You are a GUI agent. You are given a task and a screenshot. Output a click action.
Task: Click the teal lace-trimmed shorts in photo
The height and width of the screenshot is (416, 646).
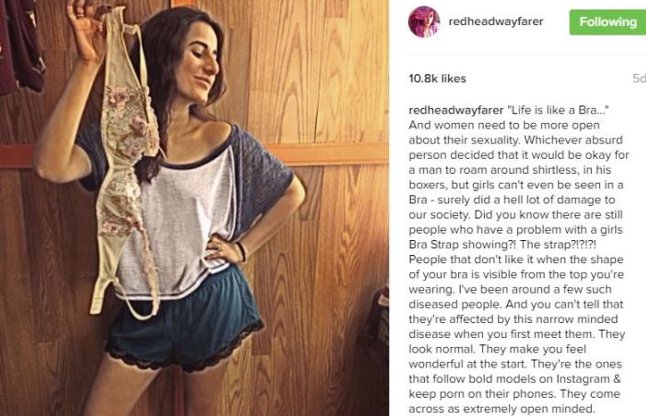tap(185, 319)
